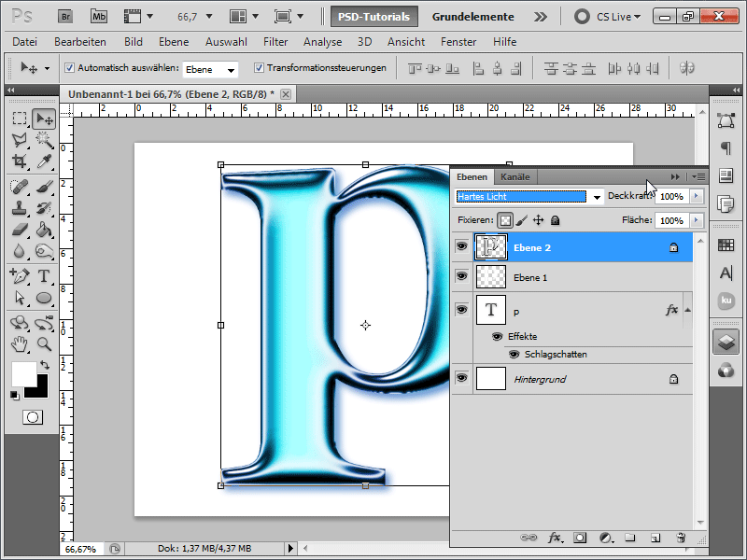Image resolution: width=747 pixels, height=560 pixels.
Task: Select the Clone Stamp tool
Action: coord(19,208)
